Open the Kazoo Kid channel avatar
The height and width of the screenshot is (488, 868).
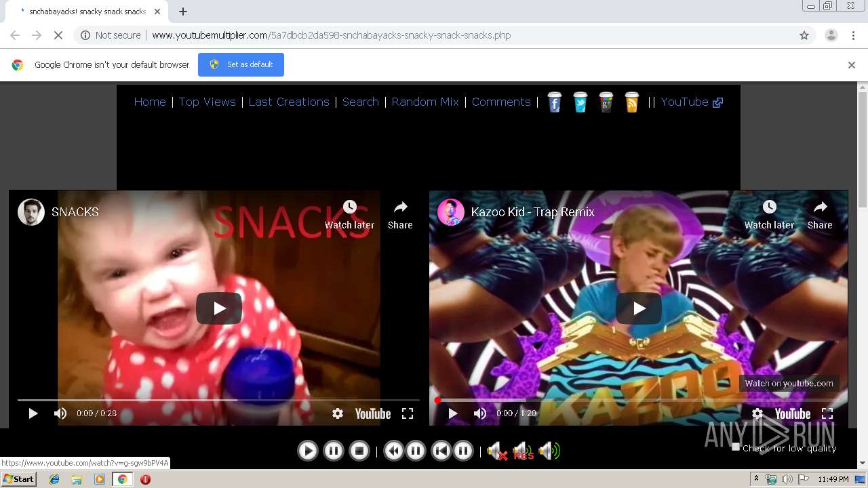click(450, 212)
